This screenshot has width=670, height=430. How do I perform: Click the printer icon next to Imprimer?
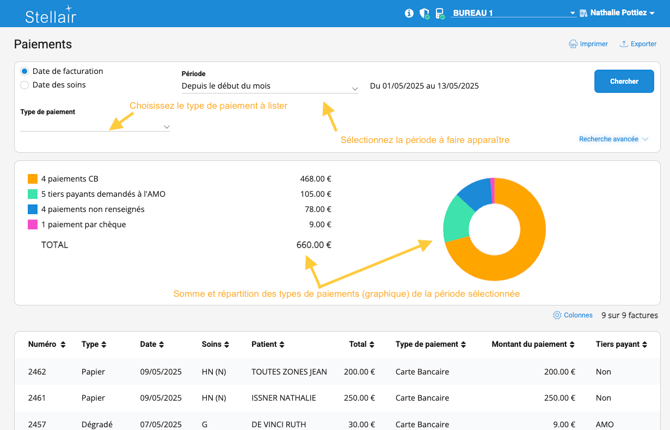(573, 44)
